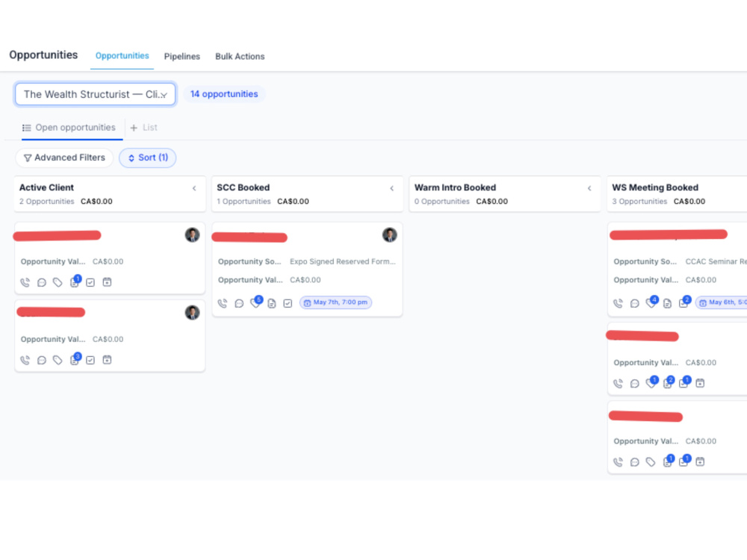Collapse the SCC Booked column
This screenshot has height=560, width=747.
pos(392,188)
